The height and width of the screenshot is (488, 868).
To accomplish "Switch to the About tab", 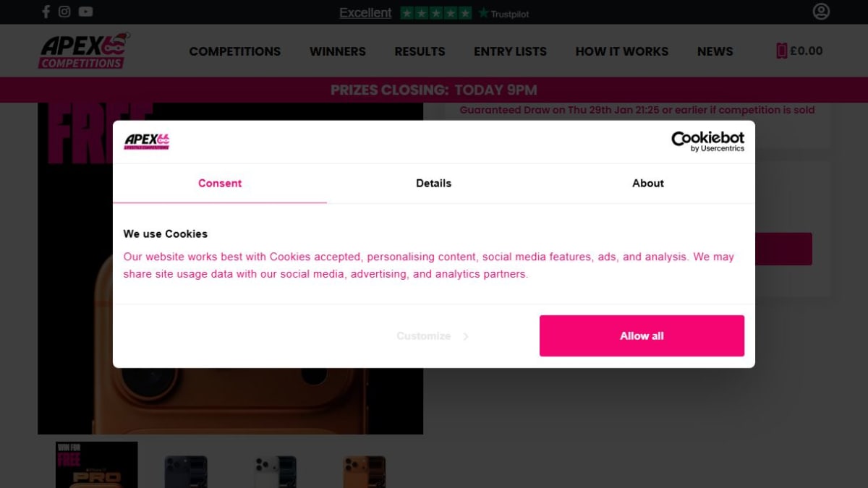I will click(x=648, y=184).
